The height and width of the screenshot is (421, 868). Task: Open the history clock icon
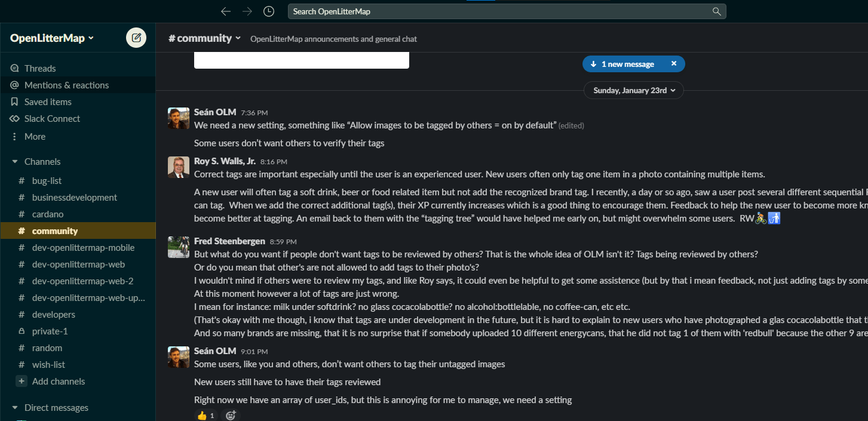click(269, 11)
